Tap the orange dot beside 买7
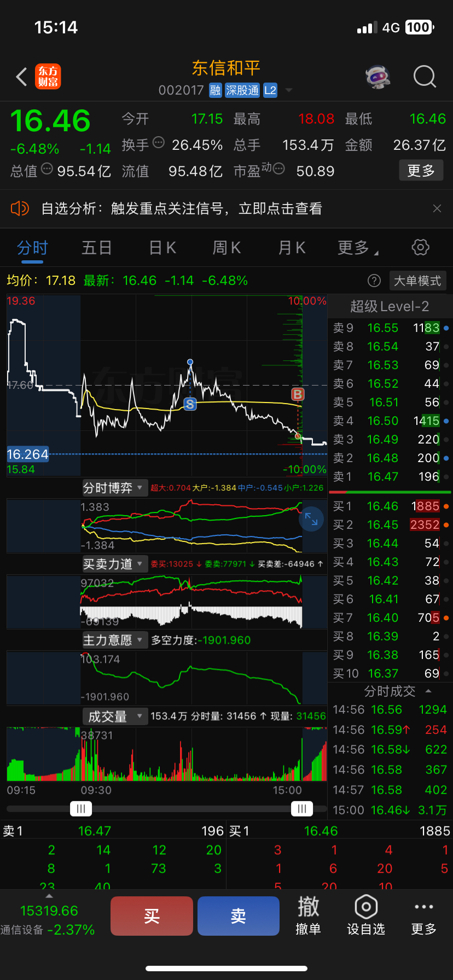This screenshot has height=980, width=453. (446, 618)
